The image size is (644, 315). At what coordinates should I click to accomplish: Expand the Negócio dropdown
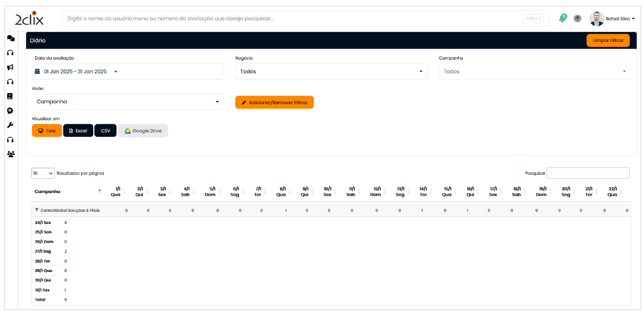pyautogui.click(x=331, y=72)
